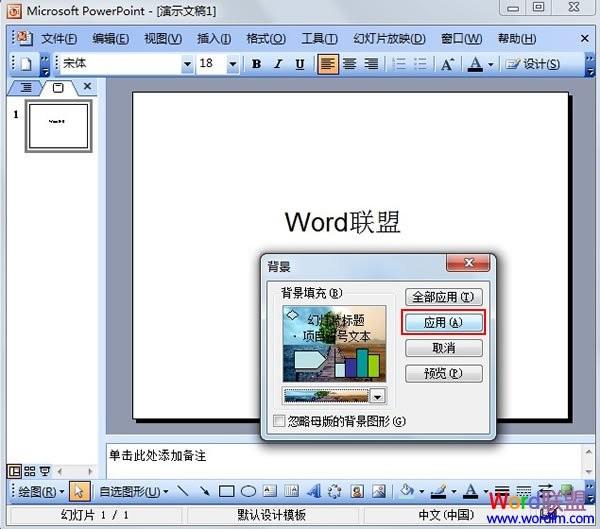The width and height of the screenshot is (600, 529).
Task: Open the 幻灯片放映(D) menu
Action: click(x=389, y=39)
